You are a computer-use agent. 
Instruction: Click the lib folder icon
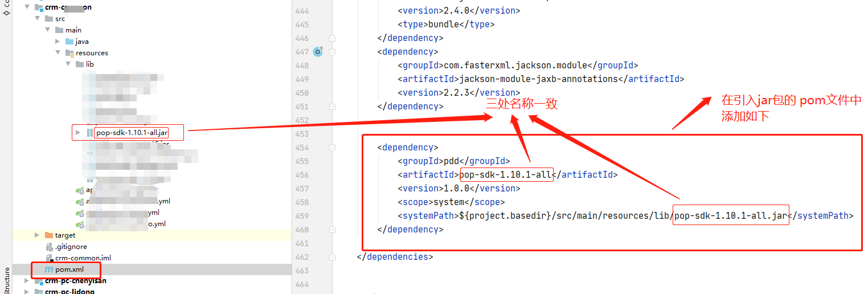click(79, 64)
